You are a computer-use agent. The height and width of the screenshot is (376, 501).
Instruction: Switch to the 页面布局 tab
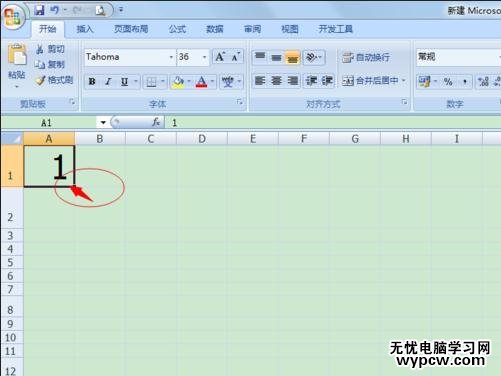(131, 29)
